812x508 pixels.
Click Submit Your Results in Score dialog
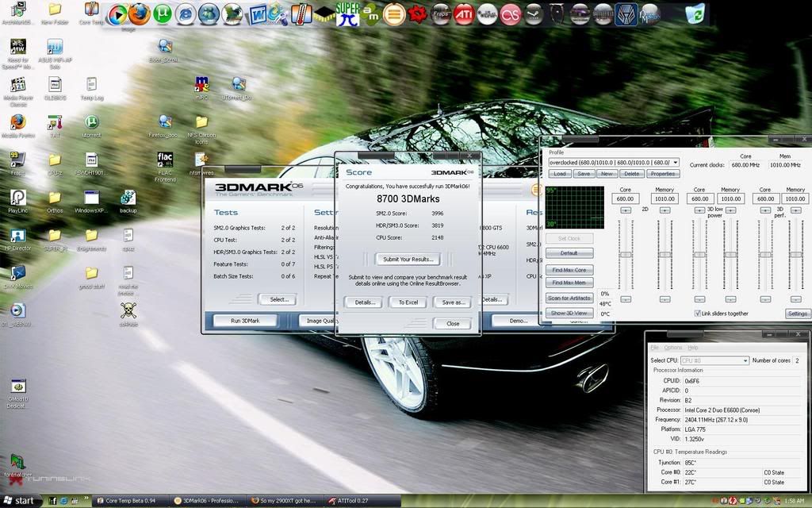[x=408, y=260]
